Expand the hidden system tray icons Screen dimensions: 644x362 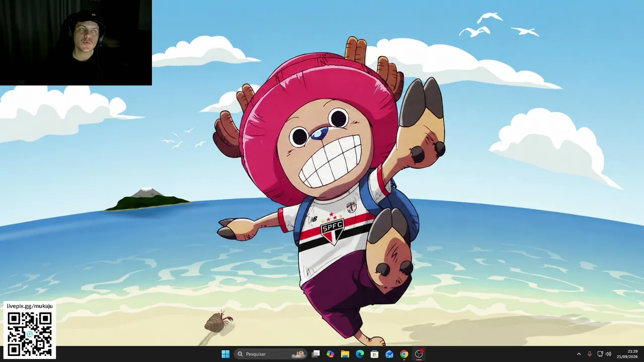click(579, 354)
